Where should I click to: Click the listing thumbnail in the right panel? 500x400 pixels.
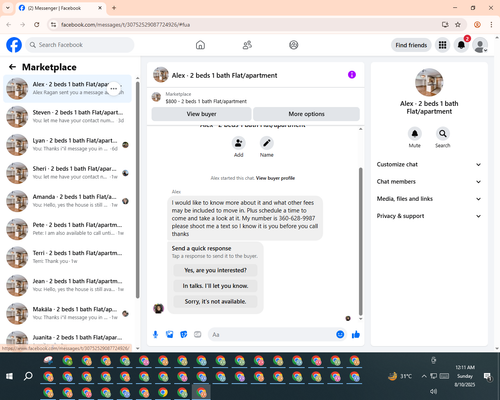point(429,82)
